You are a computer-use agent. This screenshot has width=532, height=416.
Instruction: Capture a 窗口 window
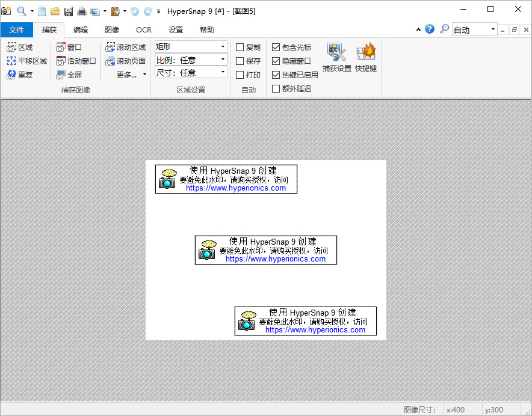point(69,47)
